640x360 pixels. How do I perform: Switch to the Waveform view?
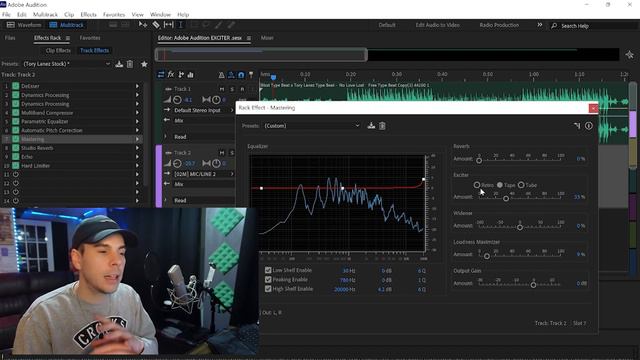pyautogui.click(x=24, y=25)
